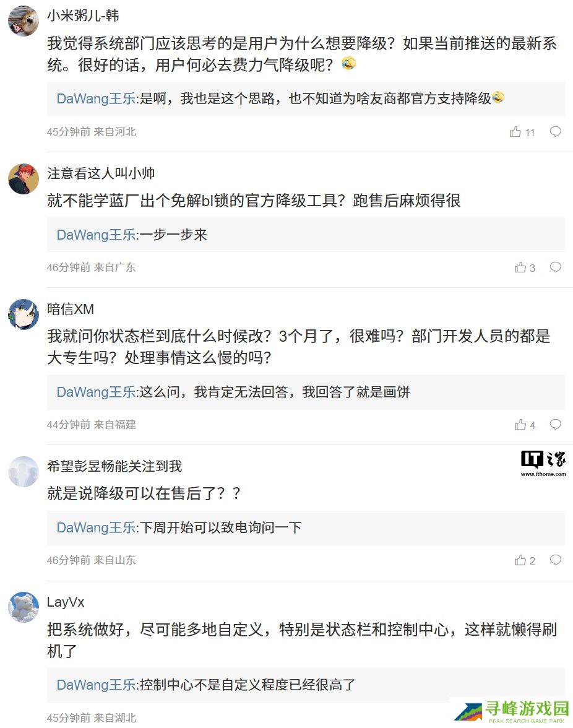Open replies for 注意看这人叫小帅's comment
Viewport: 573px width, 728px height.
[556, 267]
